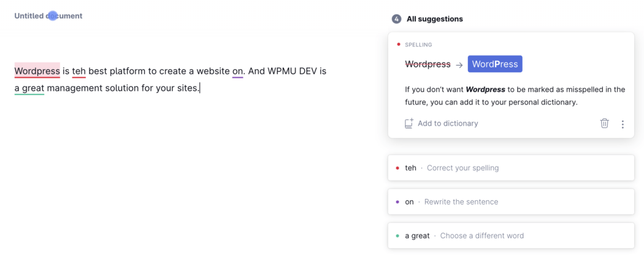The height and width of the screenshot is (267, 644).
Task: Click the suggestions count badge showing 4
Action: (x=396, y=19)
